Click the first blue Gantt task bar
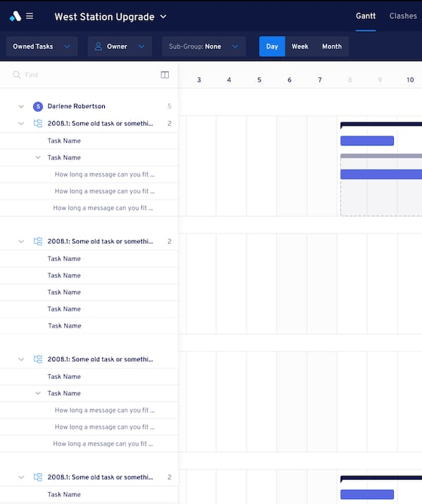Viewport: 422px width, 504px height. click(x=366, y=141)
